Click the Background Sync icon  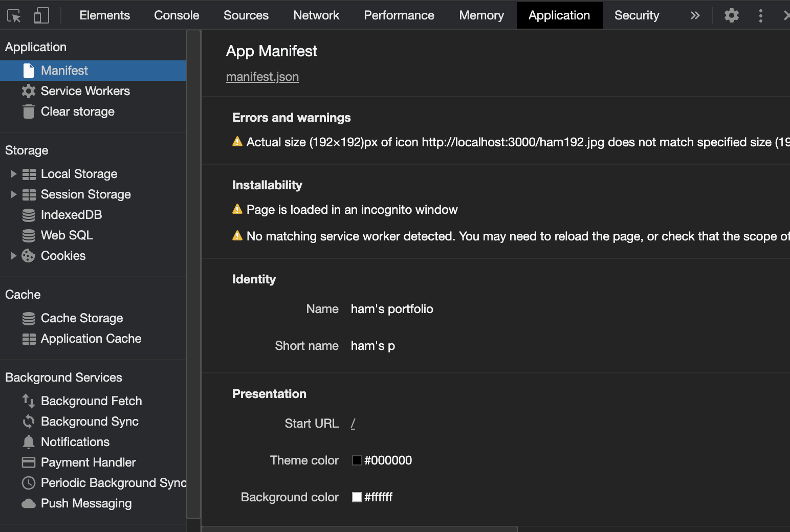click(29, 422)
